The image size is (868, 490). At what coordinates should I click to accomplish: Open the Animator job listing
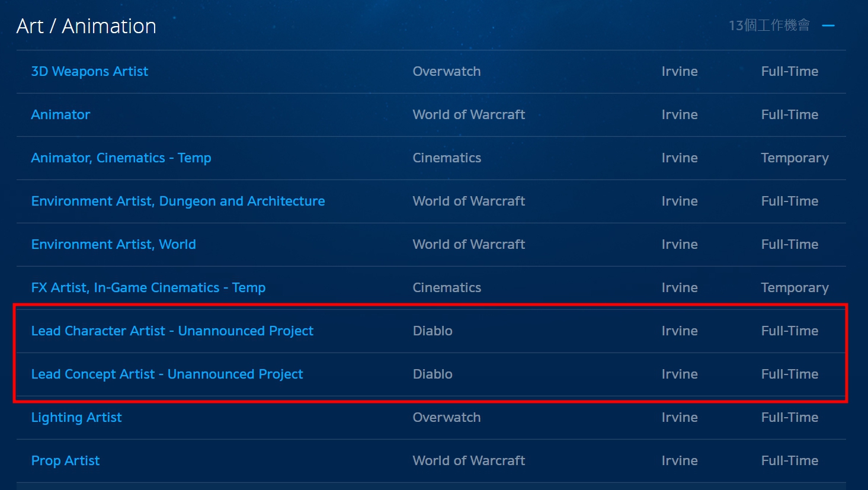pyautogui.click(x=60, y=114)
